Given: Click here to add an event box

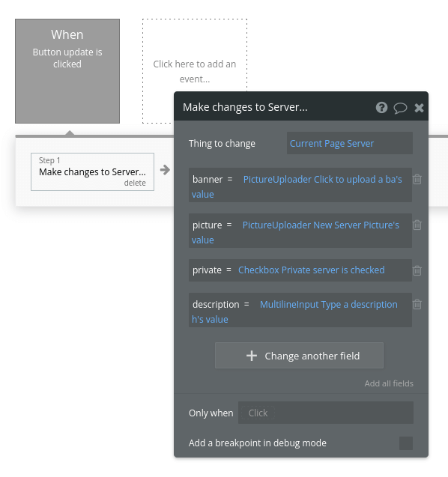Looking at the screenshot, I should click(x=195, y=71).
